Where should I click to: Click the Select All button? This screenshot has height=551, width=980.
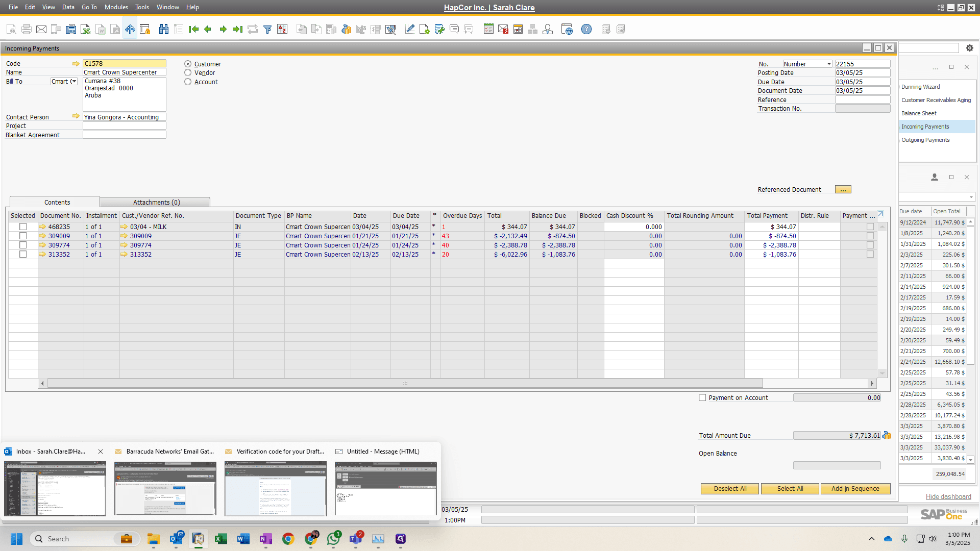point(790,488)
